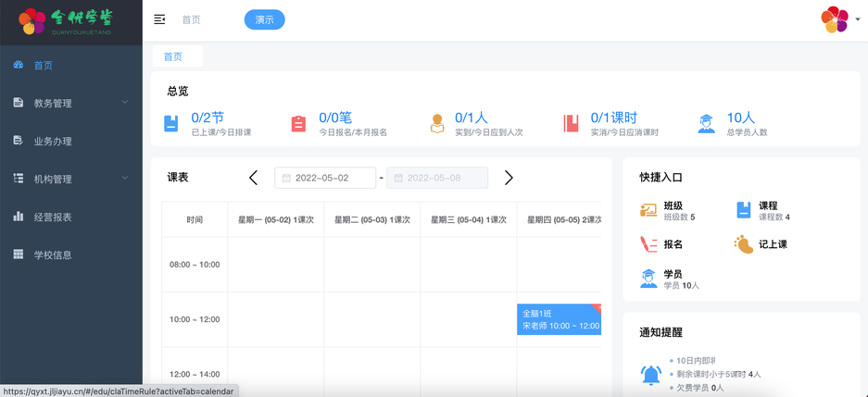
Task: Select 业务办理 in the sidebar
Action: coord(53,142)
